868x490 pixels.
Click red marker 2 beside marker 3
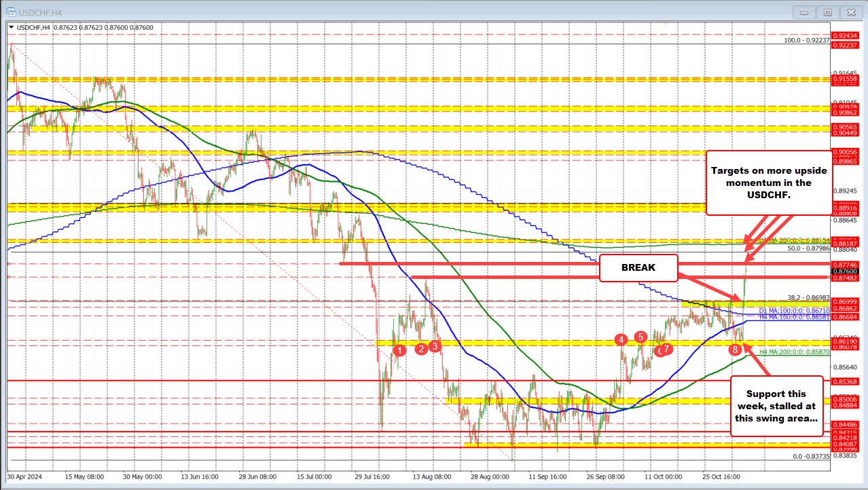pyautogui.click(x=420, y=348)
